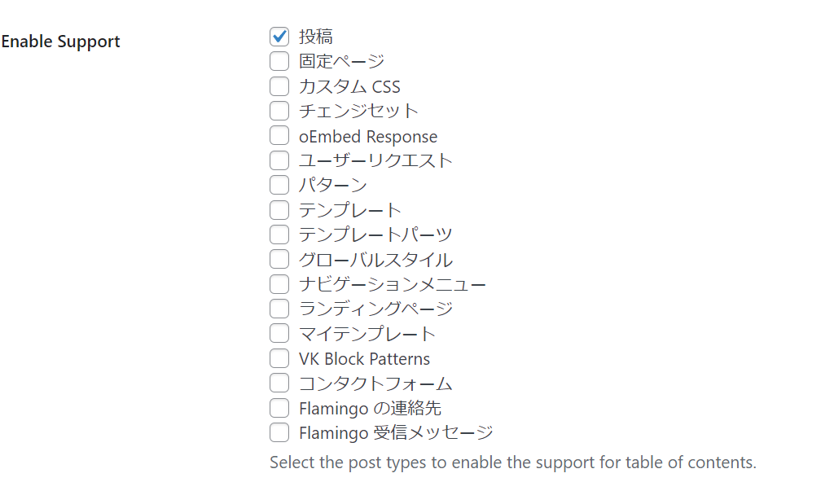834x504 pixels.
Task: Enable グローバルスタイル support
Action: point(279,260)
